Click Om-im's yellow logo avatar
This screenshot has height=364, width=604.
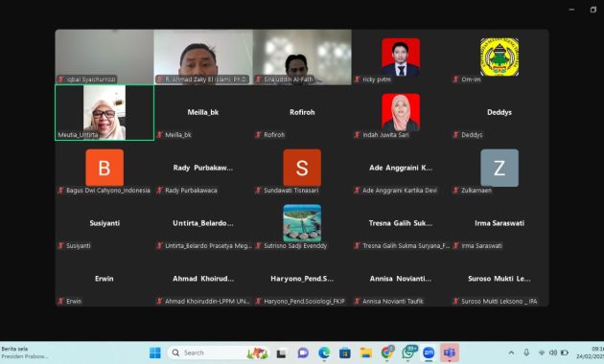(x=499, y=57)
